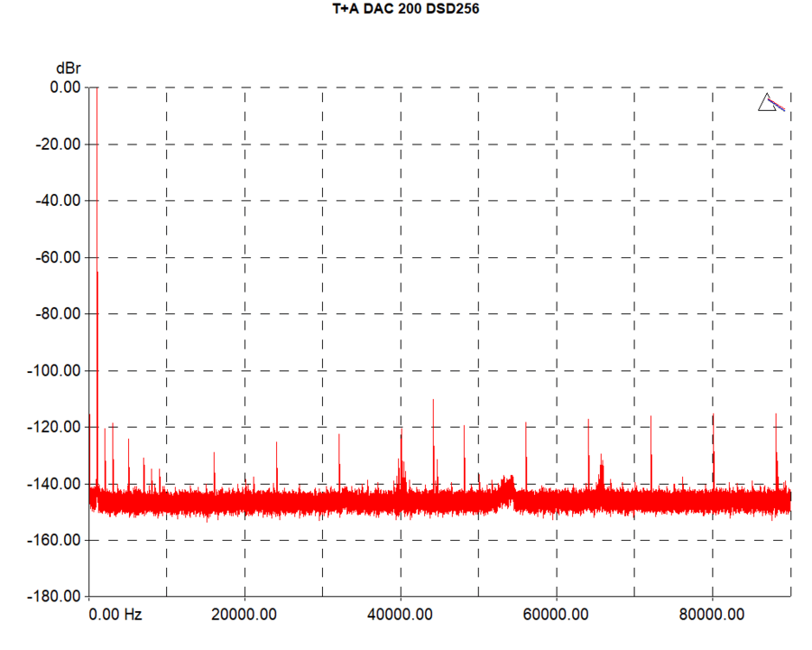
Task: Pick the spike near 72 kHz
Action: [x=651, y=419]
